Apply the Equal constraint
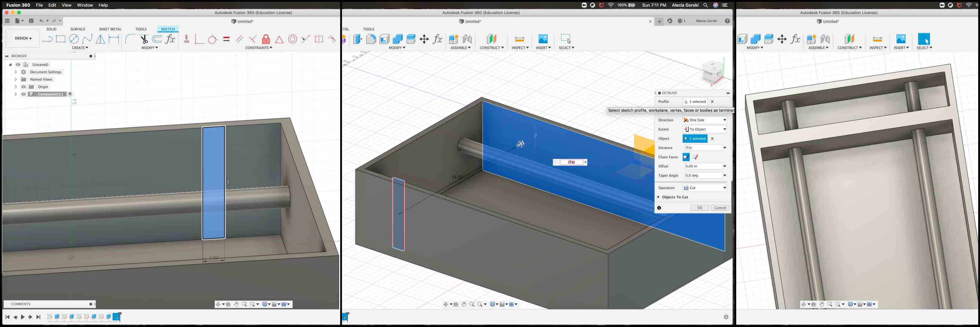Image resolution: width=980 pixels, height=327 pixels. (x=226, y=39)
